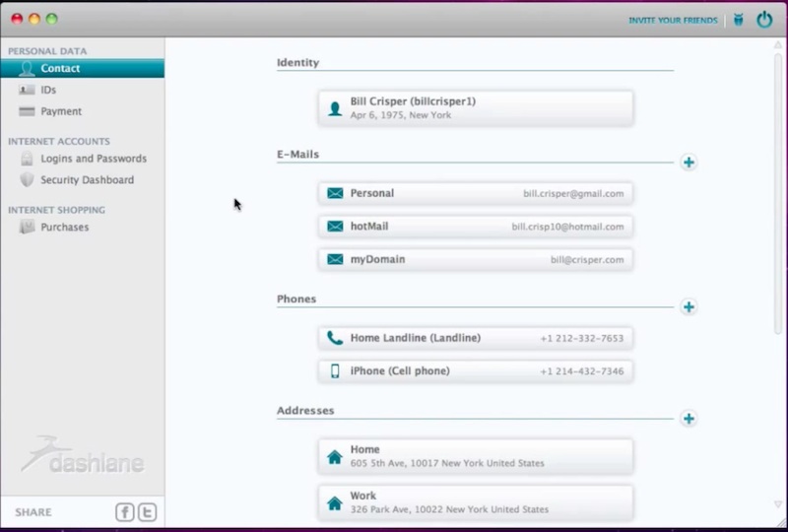Select the hotMail e-mail entry
Image resolution: width=788 pixels, height=532 pixels.
click(x=475, y=227)
